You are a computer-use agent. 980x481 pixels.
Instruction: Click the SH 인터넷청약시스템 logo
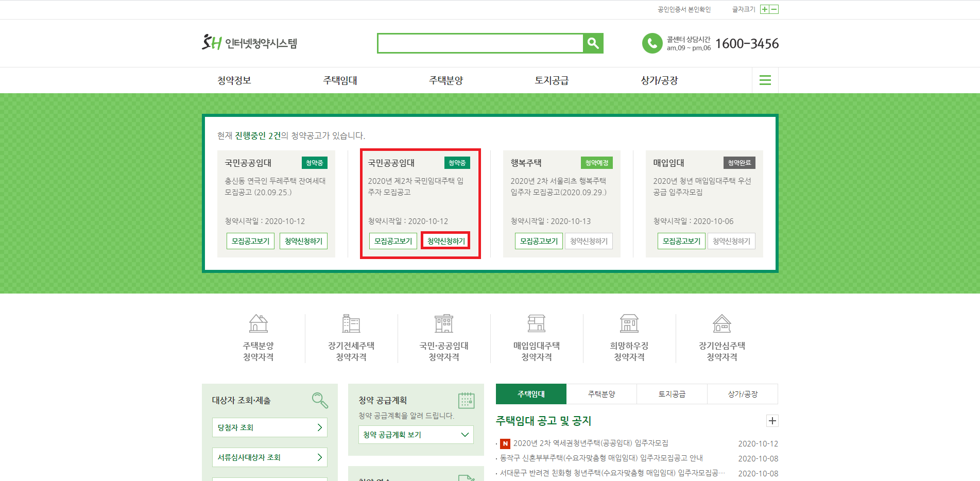251,43
